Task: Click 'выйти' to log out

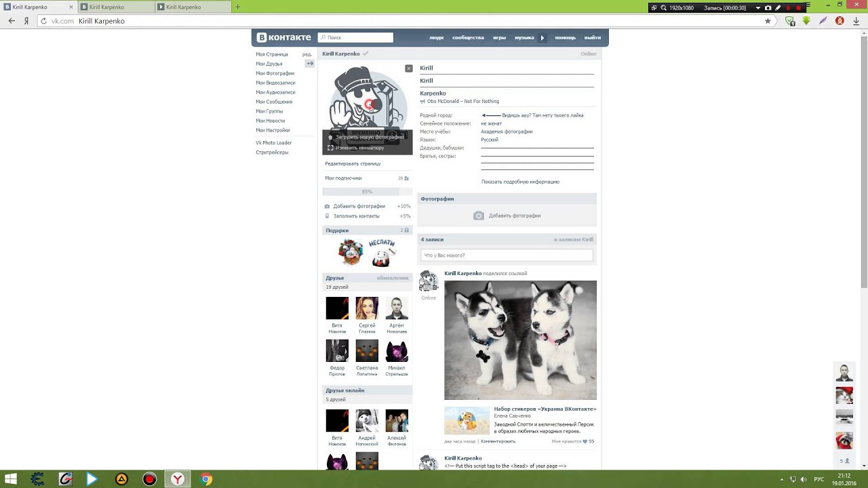Action: [592, 38]
